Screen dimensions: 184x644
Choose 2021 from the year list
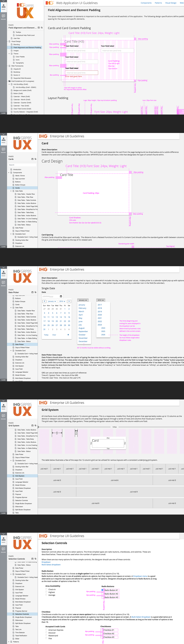coord(100,318)
